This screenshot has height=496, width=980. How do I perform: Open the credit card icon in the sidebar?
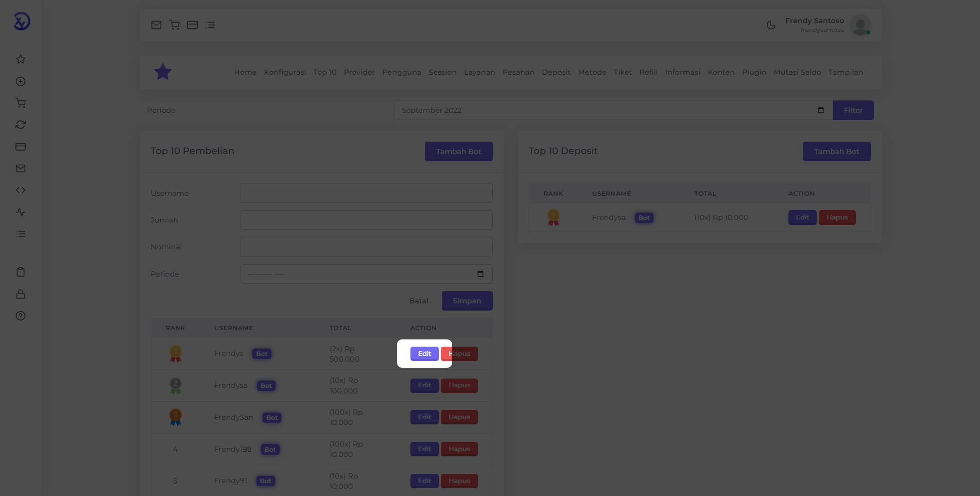point(21,147)
